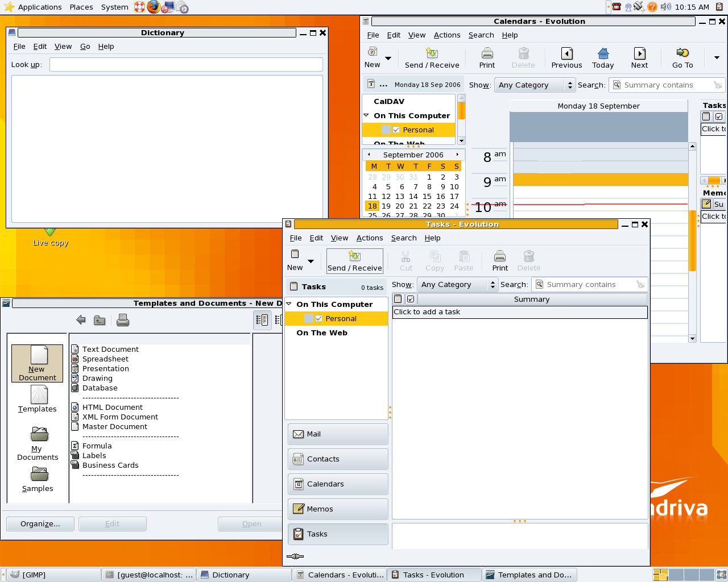The width and height of the screenshot is (728, 582).
Task: Select HTML Document in new document list
Action: 113,407
